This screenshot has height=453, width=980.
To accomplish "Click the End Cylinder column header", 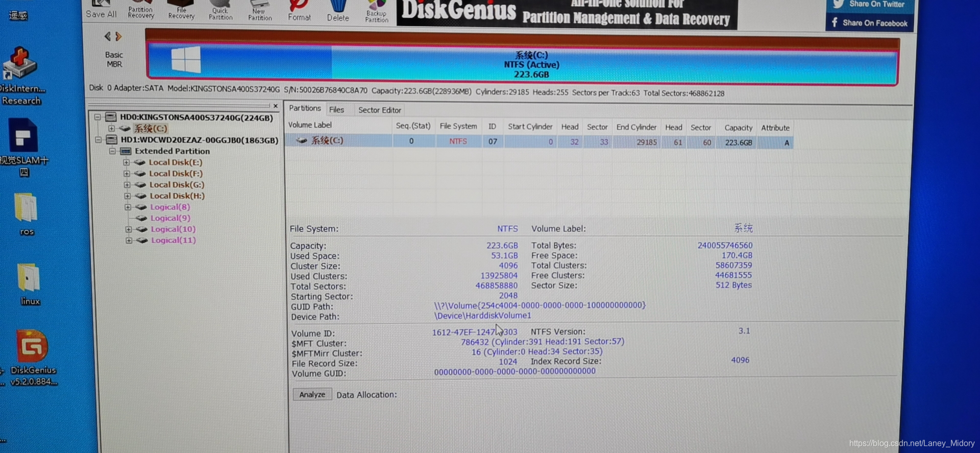I will [636, 127].
